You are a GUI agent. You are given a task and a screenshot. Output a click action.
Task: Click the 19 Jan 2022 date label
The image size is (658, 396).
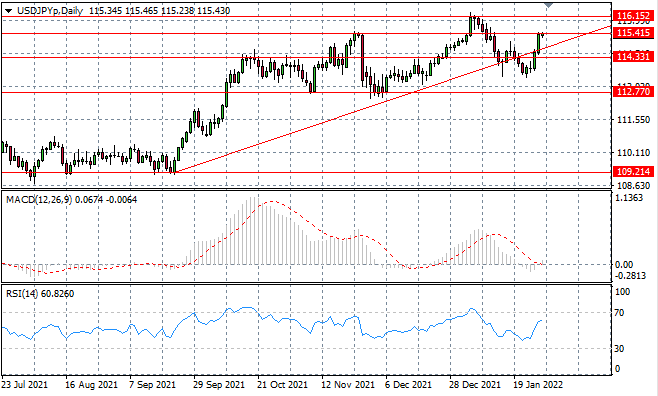539,385
